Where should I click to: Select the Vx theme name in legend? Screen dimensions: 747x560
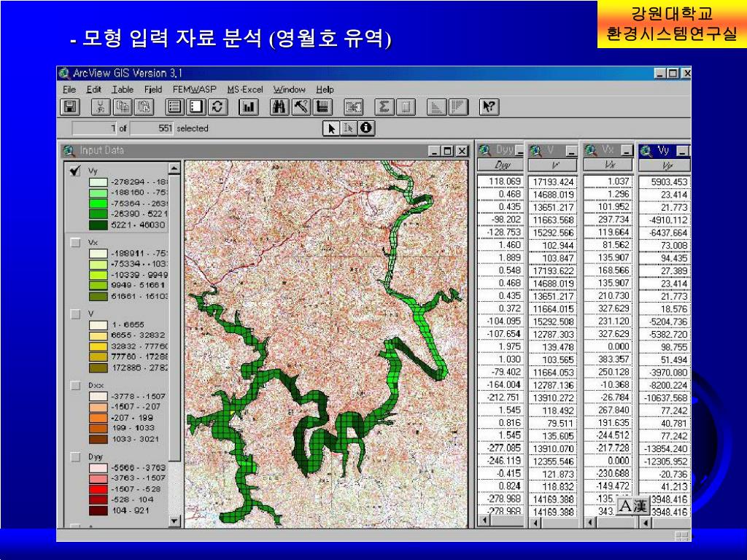[93, 242]
